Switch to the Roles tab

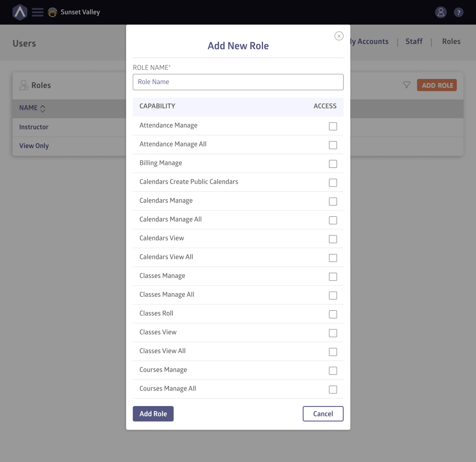point(451,42)
